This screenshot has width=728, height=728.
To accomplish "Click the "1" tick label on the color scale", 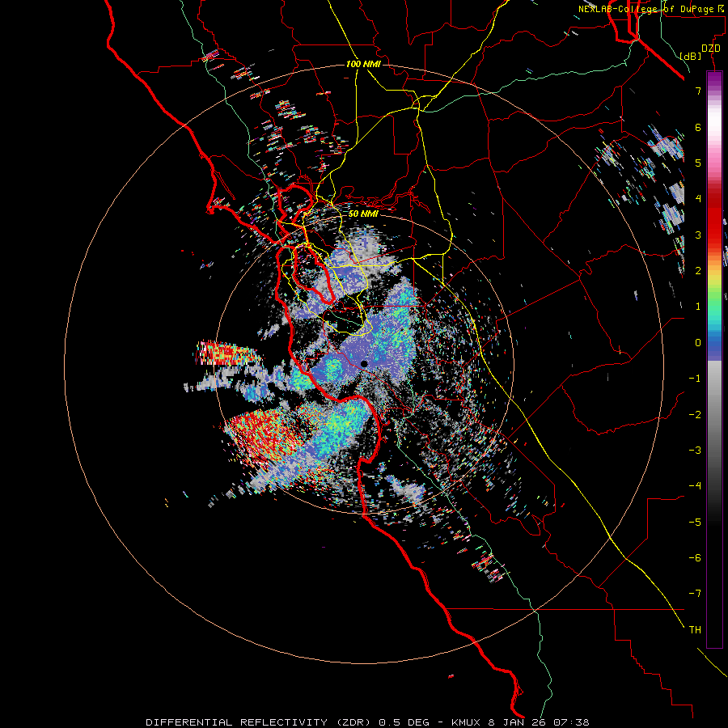I will (x=698, y=307).
